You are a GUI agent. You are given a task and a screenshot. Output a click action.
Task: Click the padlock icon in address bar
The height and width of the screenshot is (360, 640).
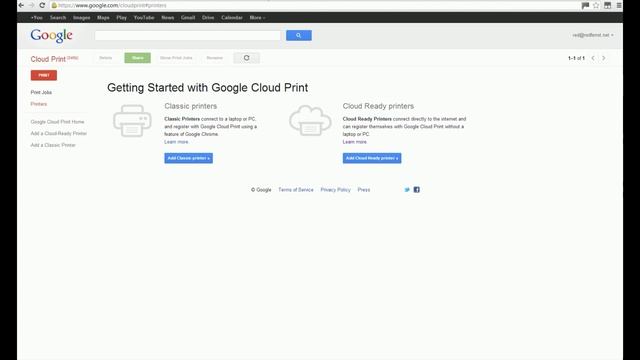tap(54, 5)
